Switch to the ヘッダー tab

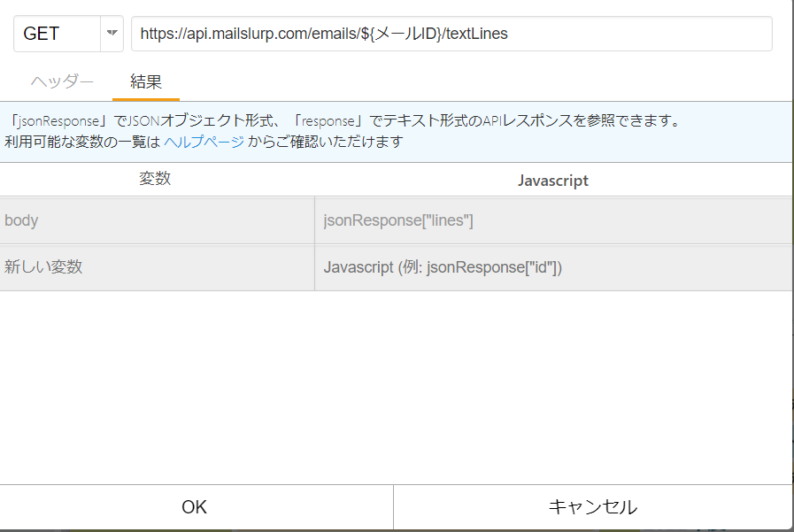click(62, 81)
